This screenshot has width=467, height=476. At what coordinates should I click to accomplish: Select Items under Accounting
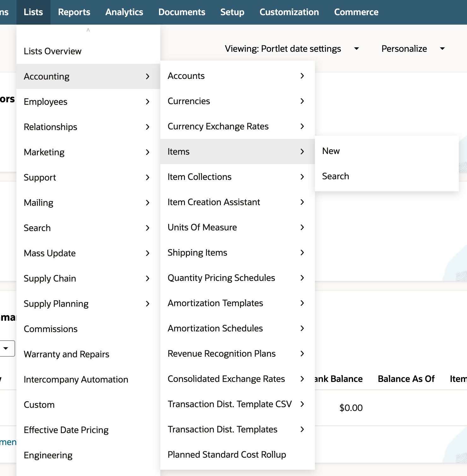click(238, 152)
